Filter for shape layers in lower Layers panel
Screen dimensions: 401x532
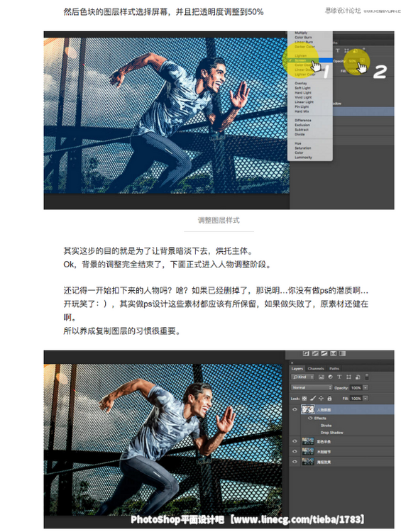coord(348,377)
